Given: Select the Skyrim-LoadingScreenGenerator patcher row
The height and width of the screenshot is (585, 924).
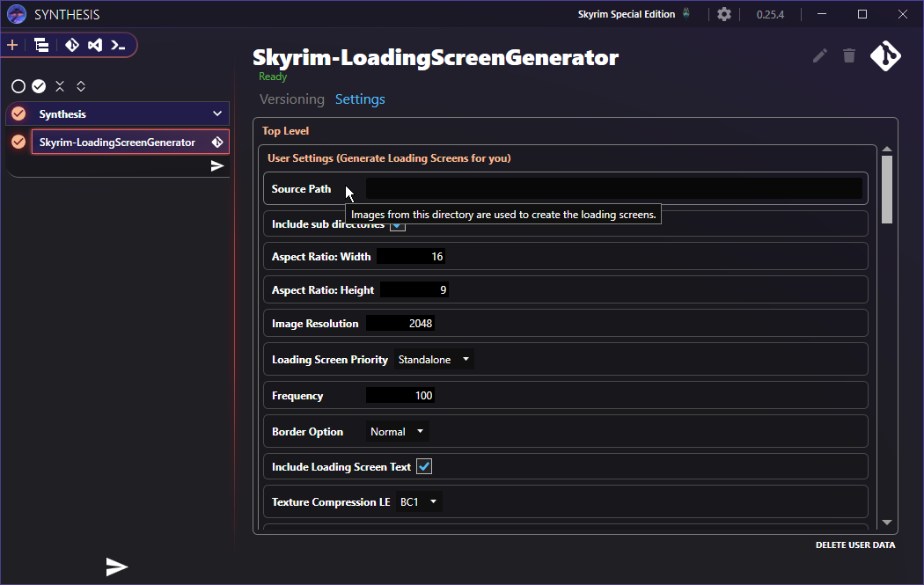Looking at the screenshot, I should pos(130,142).
